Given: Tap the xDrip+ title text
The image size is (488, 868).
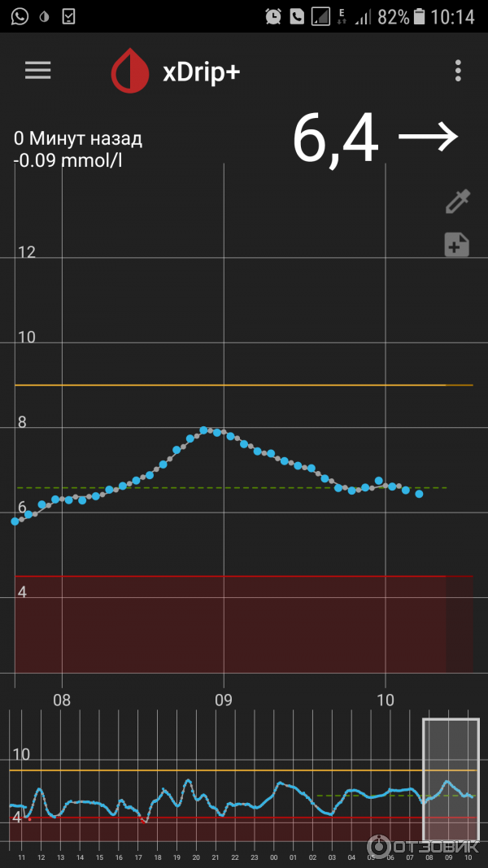Looking at the screenshot, I should (x=201, y=72).
